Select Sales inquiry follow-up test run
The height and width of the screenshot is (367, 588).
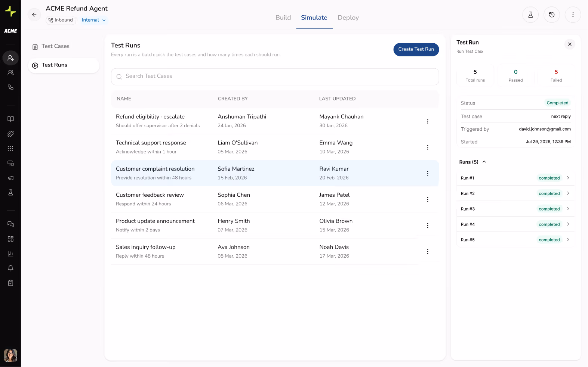point(275,252)
